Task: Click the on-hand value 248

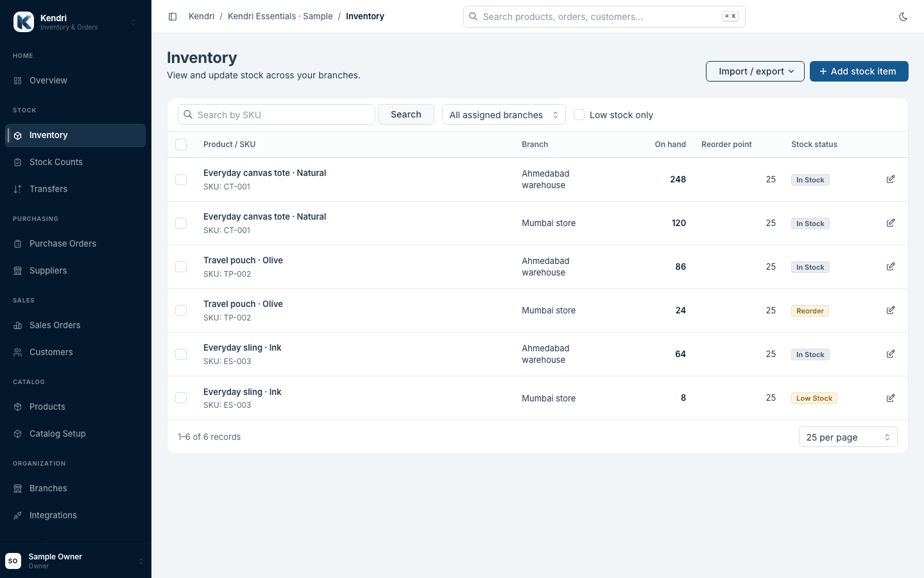Action: tap(678, 179)
